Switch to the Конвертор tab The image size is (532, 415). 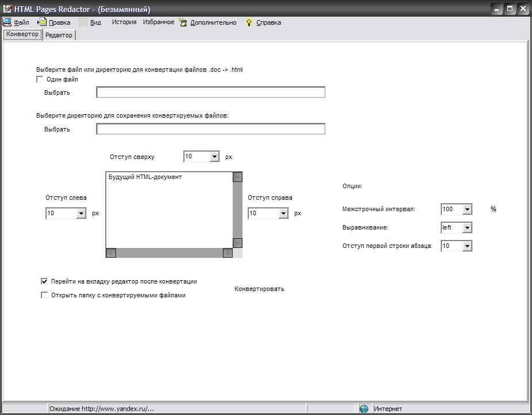pyautogui.click(x=22, y=34)
